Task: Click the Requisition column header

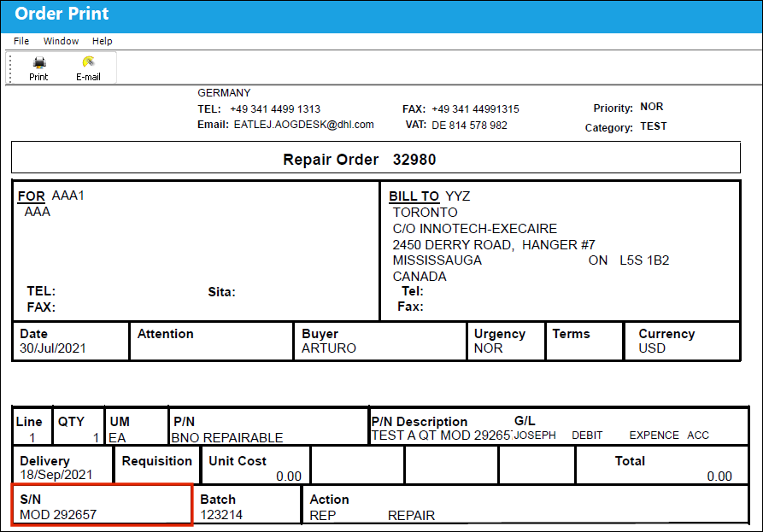Action: 156,461
